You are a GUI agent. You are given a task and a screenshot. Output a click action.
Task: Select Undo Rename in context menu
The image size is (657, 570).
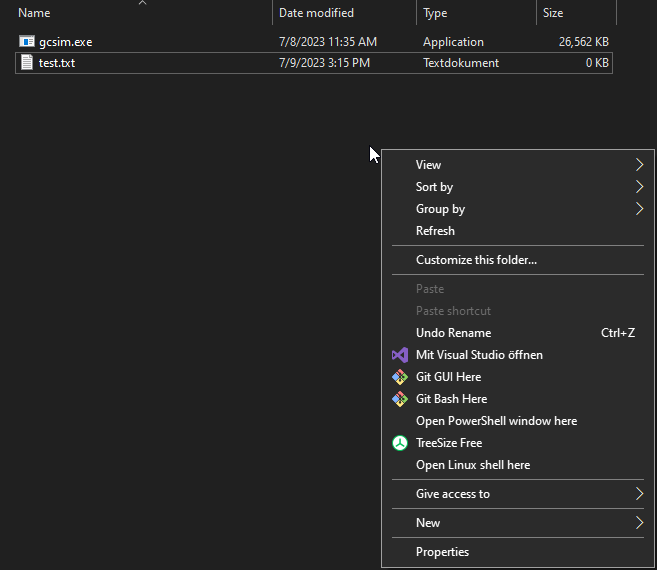[453, 333]
